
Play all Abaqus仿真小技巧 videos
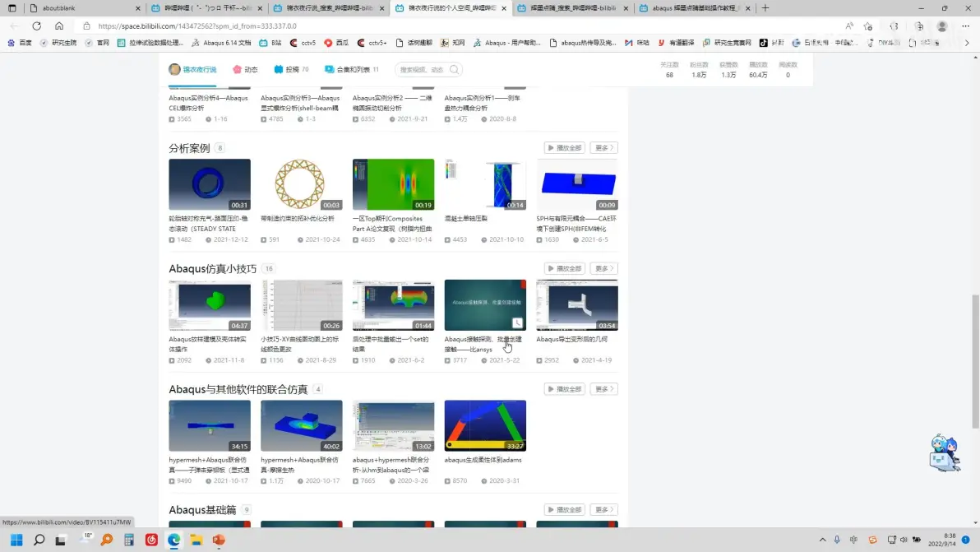[564, 268]
